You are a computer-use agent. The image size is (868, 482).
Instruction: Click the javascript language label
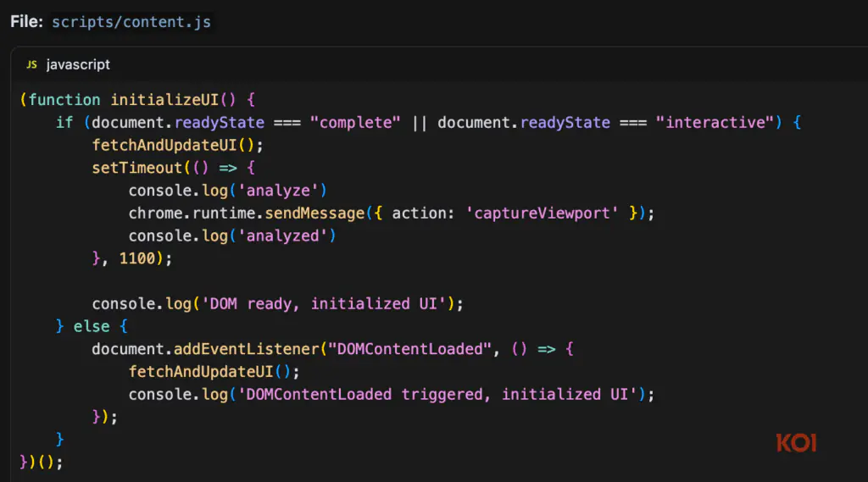(x=78, y=64)
